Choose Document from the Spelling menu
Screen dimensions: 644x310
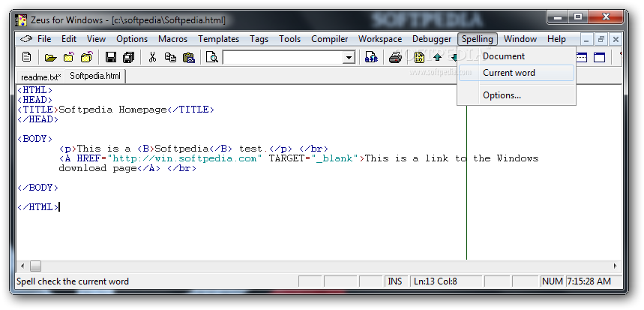517,56
